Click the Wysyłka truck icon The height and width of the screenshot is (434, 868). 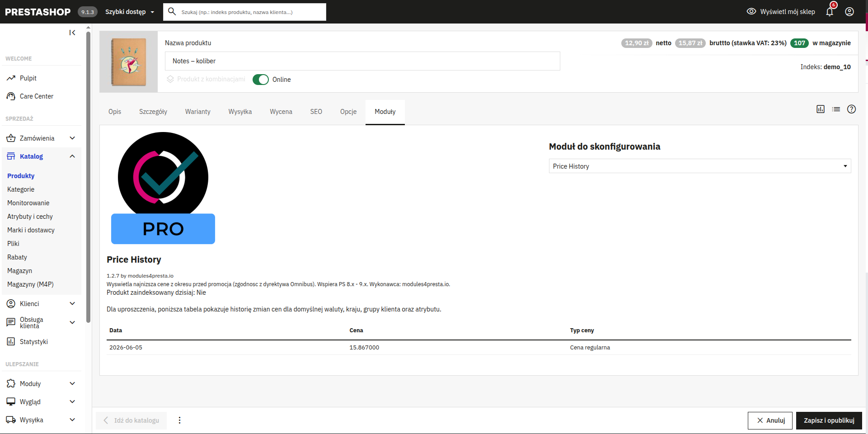pos(11,420)
